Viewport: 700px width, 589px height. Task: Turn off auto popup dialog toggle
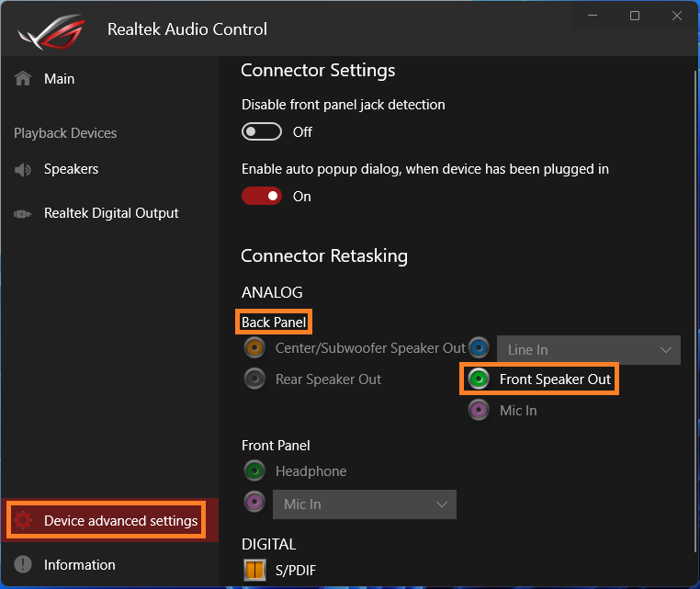262,196
